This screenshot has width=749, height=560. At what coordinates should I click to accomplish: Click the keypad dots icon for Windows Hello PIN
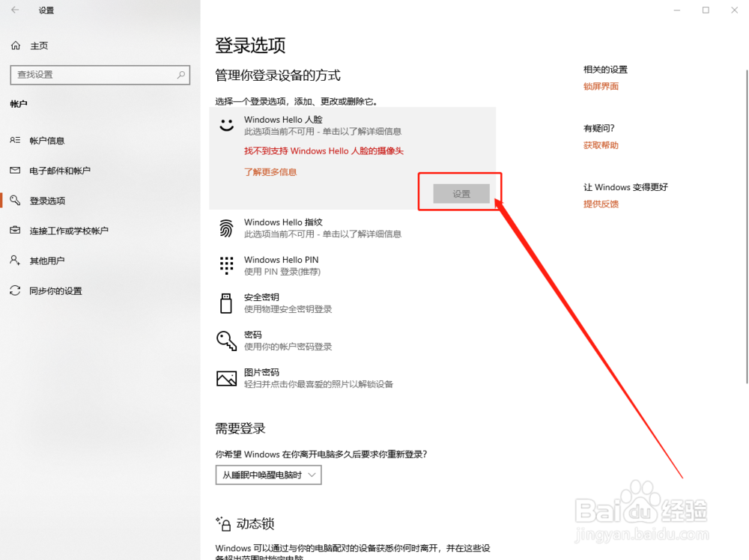[226, 266]
